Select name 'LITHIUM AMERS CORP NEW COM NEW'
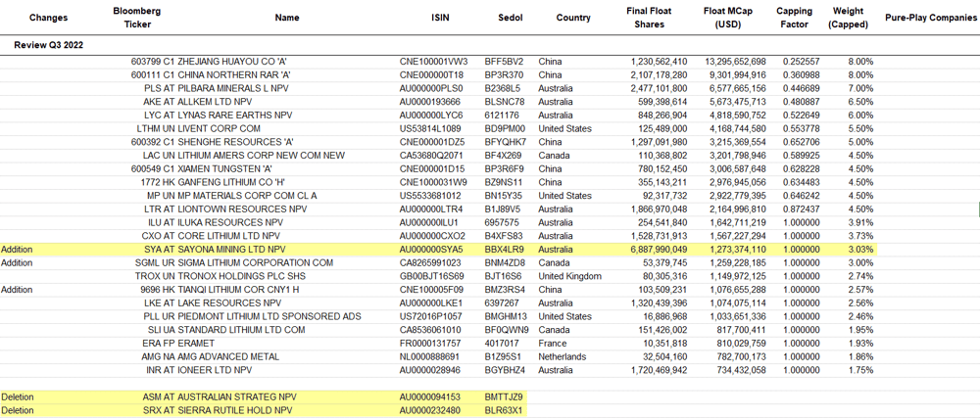 tap(262, 156)
